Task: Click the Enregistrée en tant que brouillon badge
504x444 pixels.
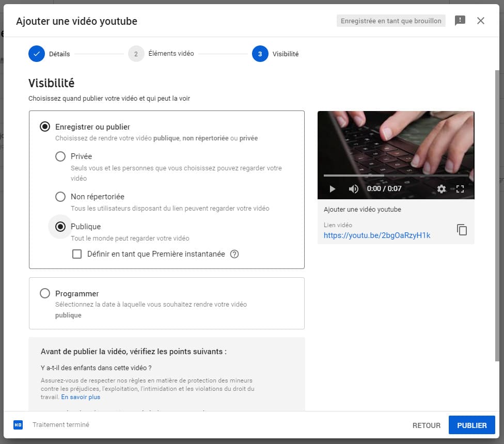Action: coord(391,21)
